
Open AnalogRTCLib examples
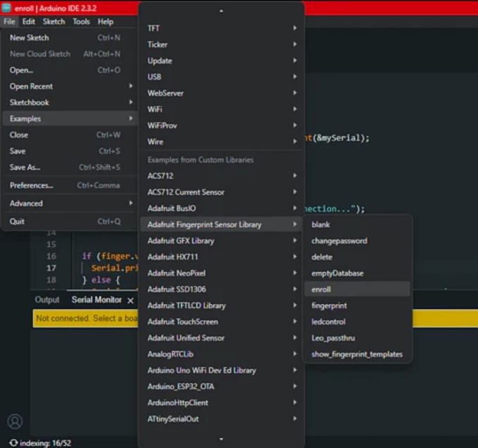click(221, 354)
